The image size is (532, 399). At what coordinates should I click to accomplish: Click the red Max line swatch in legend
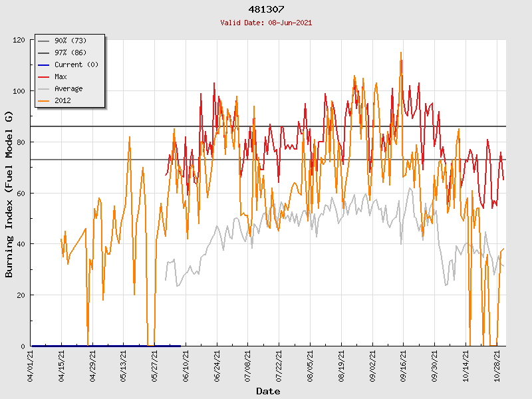coord(44,77)
